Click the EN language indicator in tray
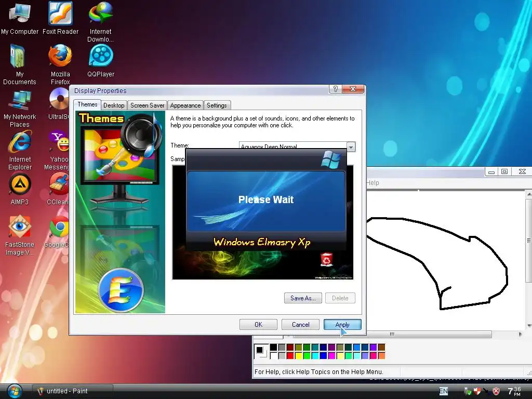 coord(444,391)
